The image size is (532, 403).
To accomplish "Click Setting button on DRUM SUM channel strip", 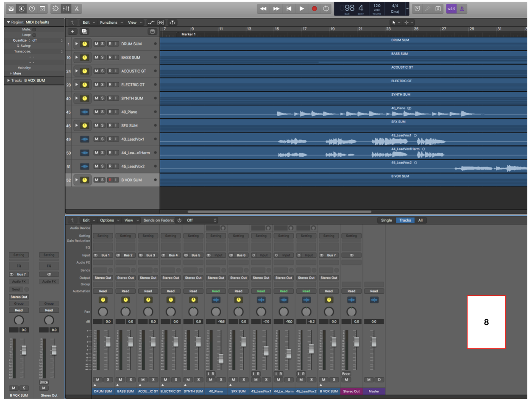I will (x=103, y=236).
